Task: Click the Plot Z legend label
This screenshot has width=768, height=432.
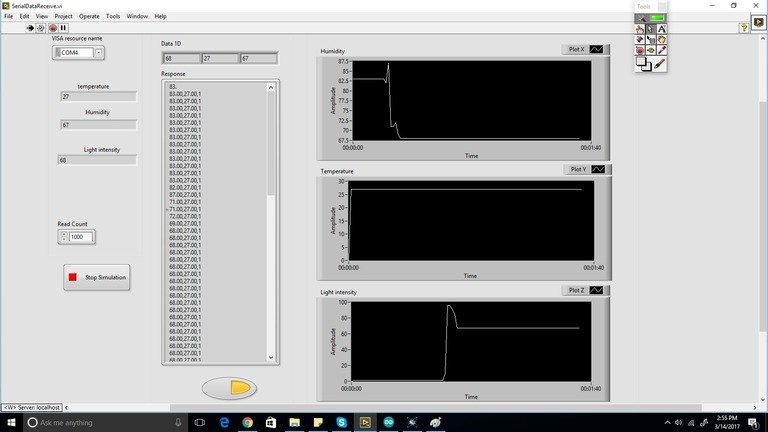Action: click(x=576, y=290)
